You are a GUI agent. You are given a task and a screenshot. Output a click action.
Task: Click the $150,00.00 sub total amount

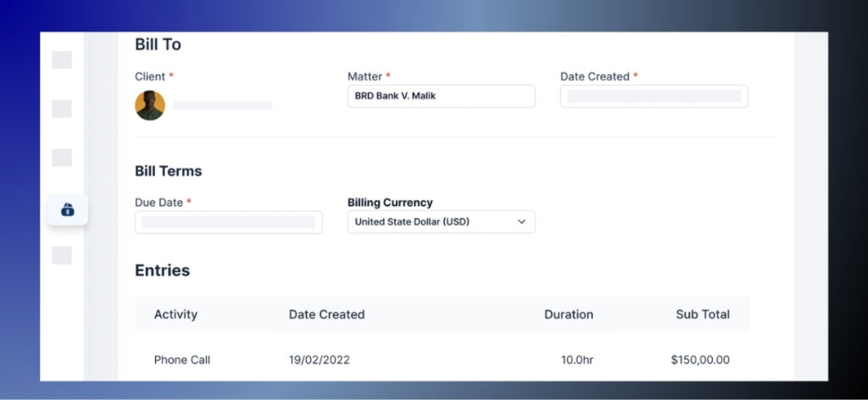(699, 360)
